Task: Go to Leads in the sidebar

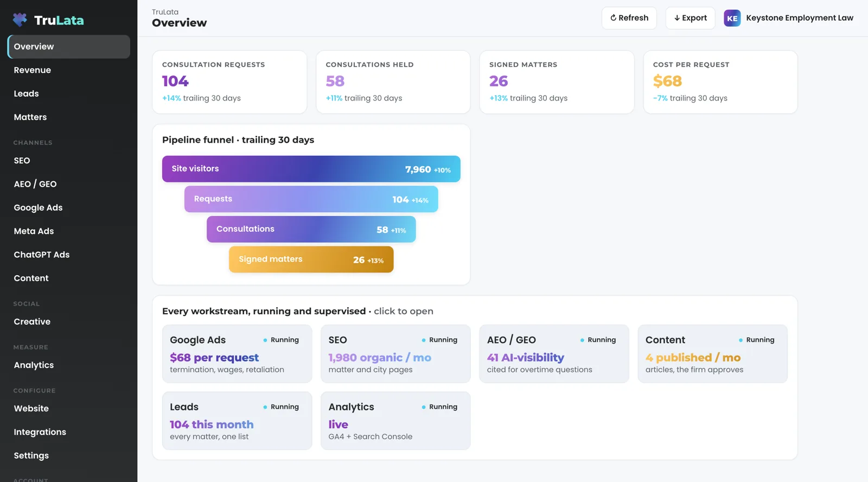Action: pos(69,93)
